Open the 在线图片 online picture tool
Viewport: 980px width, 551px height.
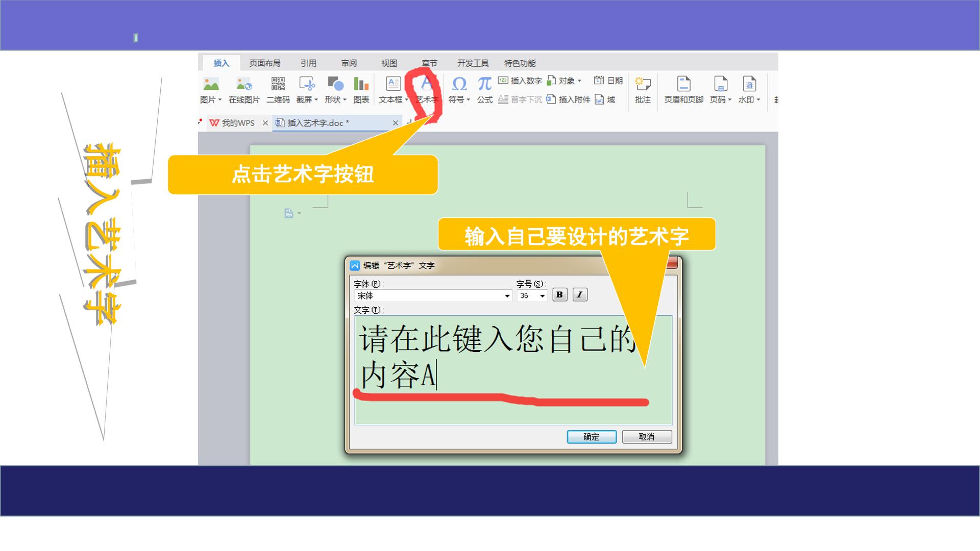pos(244,90)
